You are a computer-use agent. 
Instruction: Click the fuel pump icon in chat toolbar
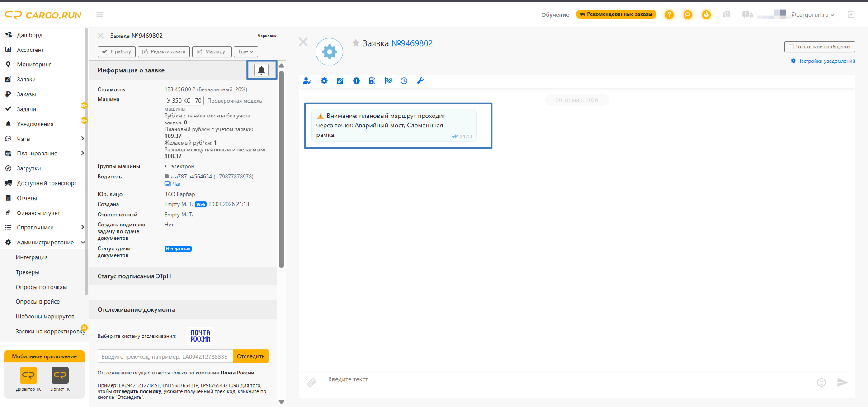[372, 81]
